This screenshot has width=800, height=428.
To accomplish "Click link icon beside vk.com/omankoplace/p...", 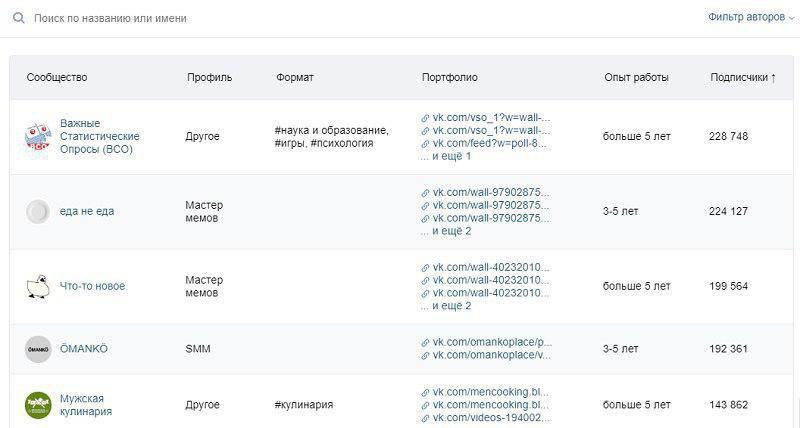I will coord(425,342).
